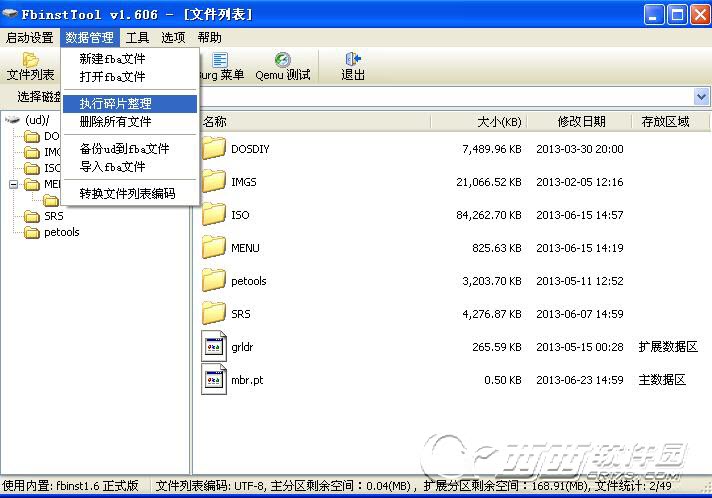712x498 pixels.
Task: Select the petools folder icon in file list
Action: coord(213,281)
